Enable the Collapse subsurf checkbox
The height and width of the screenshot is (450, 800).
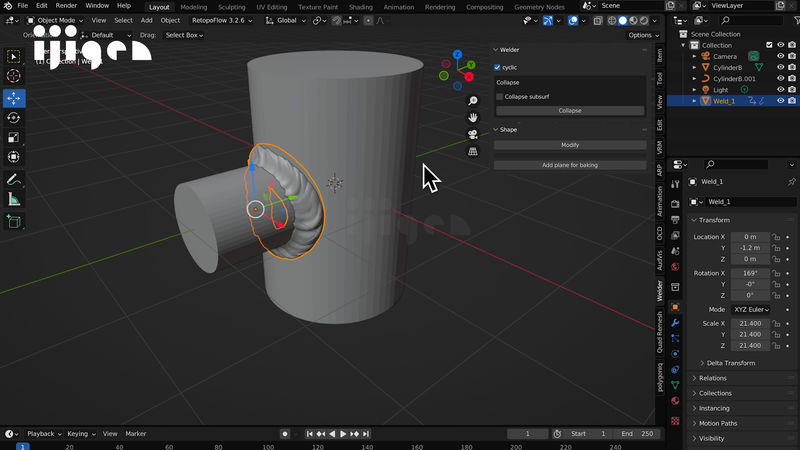(500, 97)
